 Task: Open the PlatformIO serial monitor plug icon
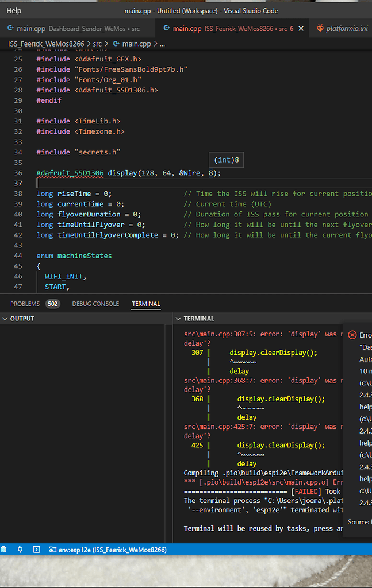pos(20,550)
